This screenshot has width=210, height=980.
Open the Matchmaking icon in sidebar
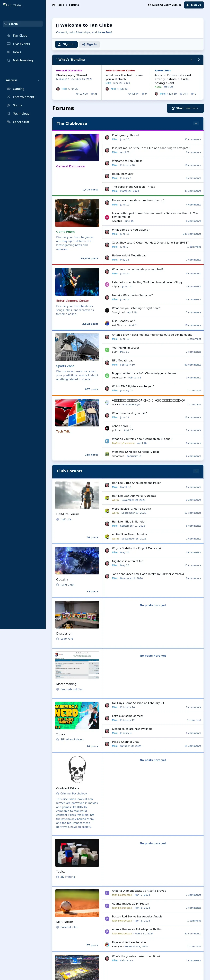pyautogui.click(x=9, y=60)
